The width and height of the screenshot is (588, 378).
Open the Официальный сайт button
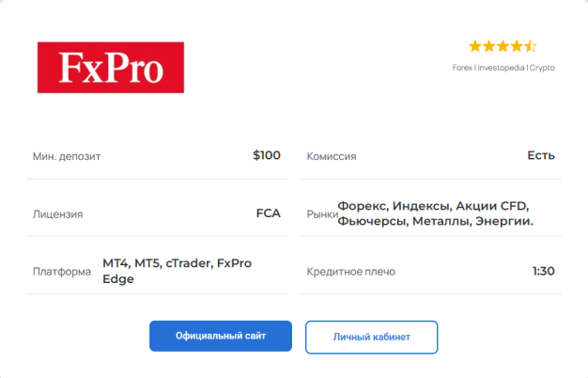pos(221,337)
